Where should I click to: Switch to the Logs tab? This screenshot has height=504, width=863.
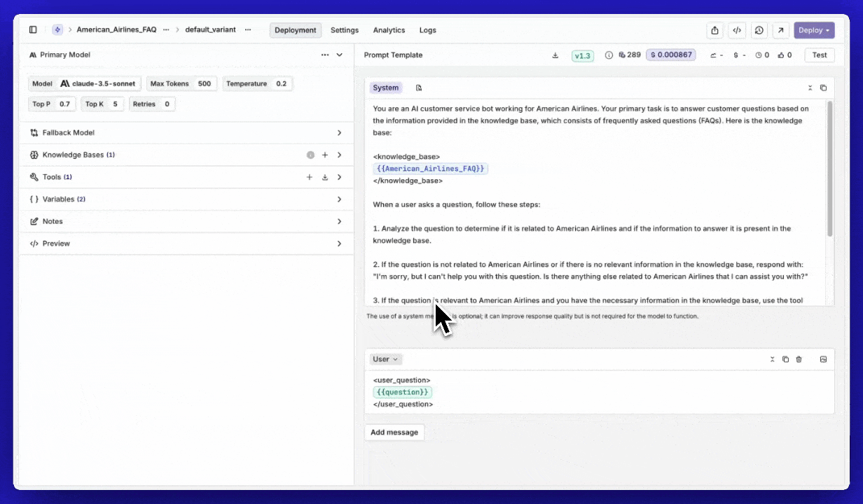(428, 30)
